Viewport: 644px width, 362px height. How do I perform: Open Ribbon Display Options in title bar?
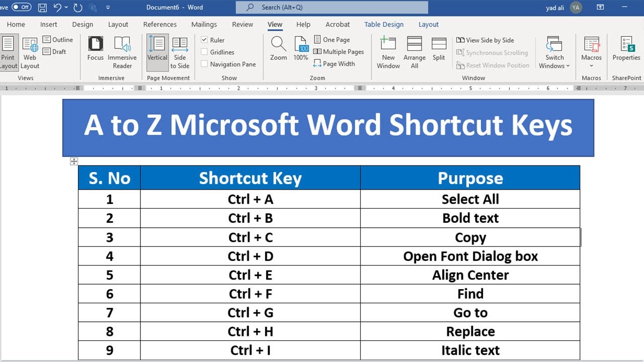pos(600,8)
